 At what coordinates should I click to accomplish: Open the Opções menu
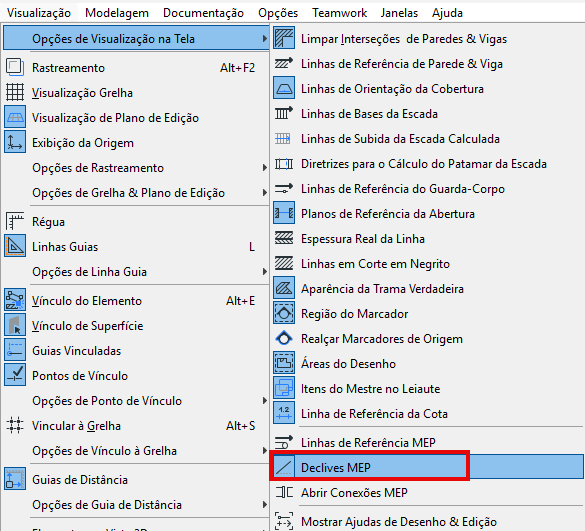click(x=278, y=13)
